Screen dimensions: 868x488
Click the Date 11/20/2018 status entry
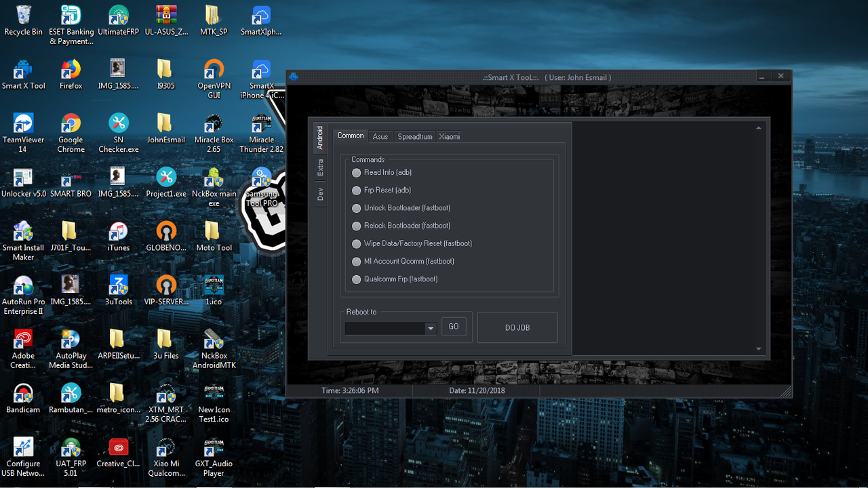click(x=477, y=390)
